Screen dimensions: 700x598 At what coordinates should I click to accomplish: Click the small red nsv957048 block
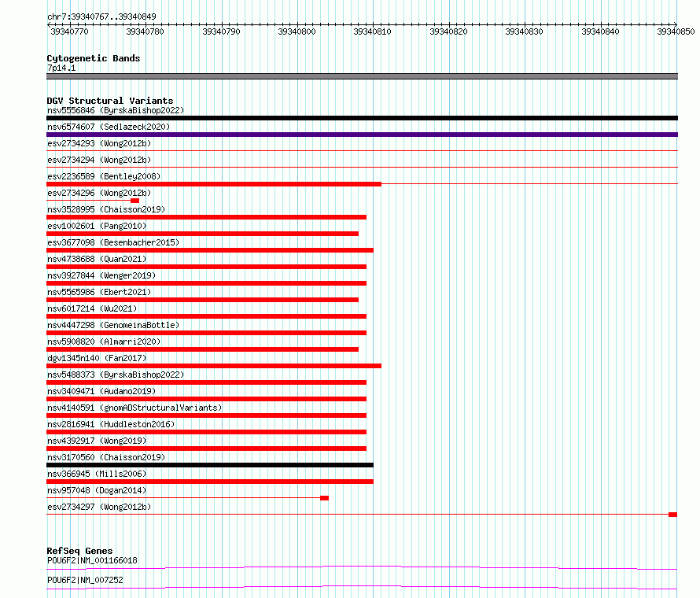point(325,498)
